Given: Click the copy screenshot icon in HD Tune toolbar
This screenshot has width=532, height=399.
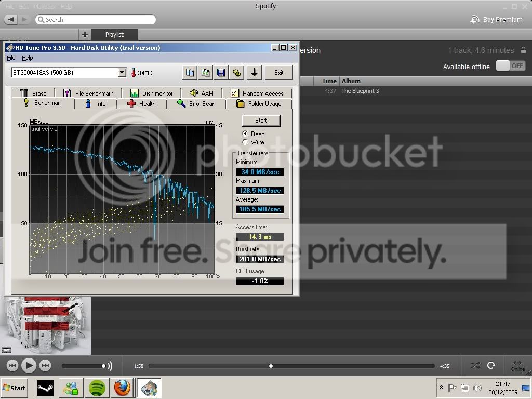Looking at the screenshot, I should pos(206,73).
